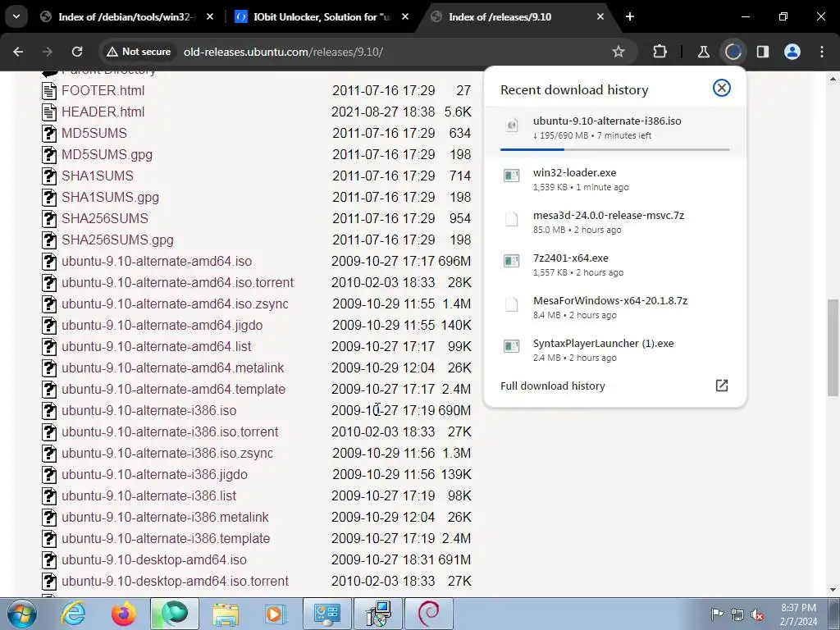This screenshot has height=630, width=840.
Task: Open the tab search dropdown arrow
Action: (x=16, y=16)
